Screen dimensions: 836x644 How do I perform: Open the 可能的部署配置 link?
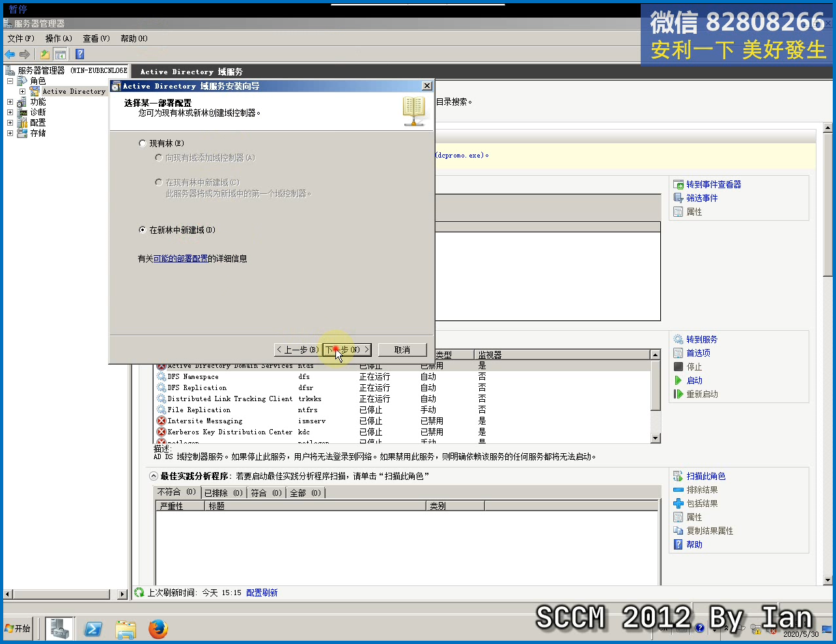tap(180, 259)
